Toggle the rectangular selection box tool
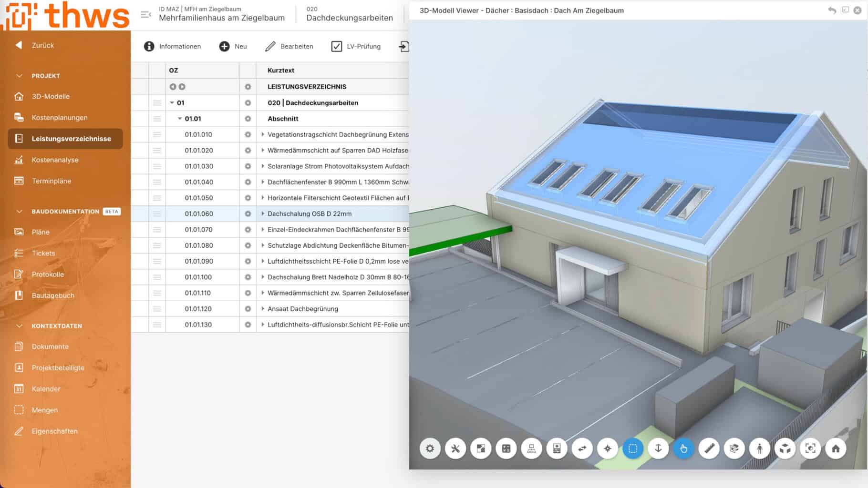Image resolution: width=868 pixels, height=488 pixels. pyautogui.click(x=633, y=448)
